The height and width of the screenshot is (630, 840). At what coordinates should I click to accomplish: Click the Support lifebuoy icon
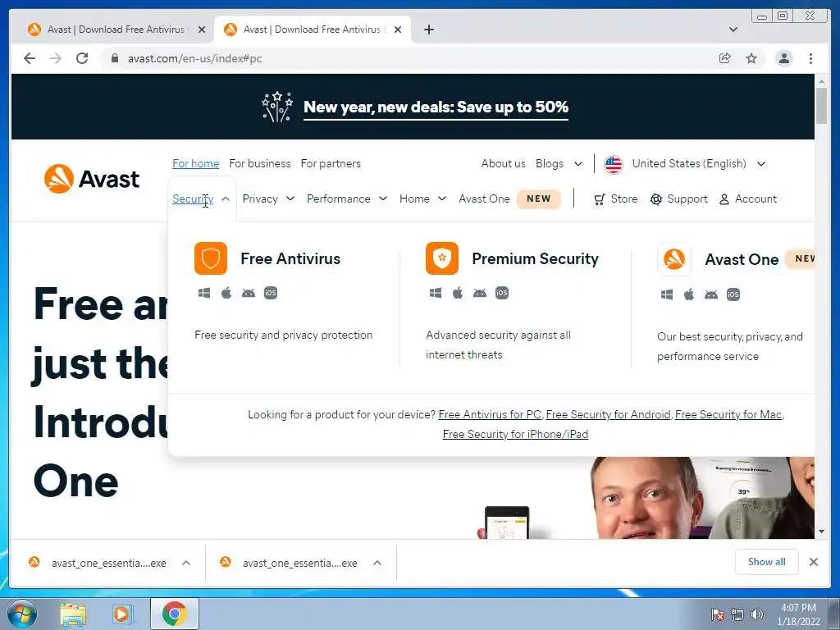coord(656,199)
